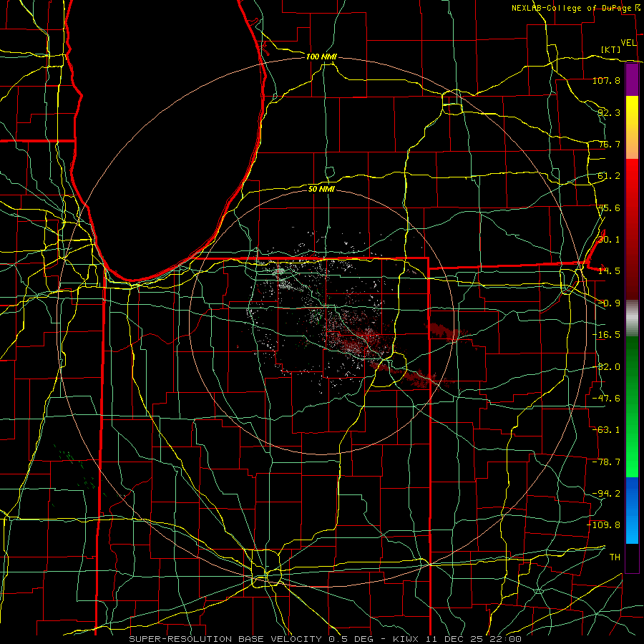Screen dimensions: 644x644
Task: Click the 45.6 velocity label
Action: point(609,208)
